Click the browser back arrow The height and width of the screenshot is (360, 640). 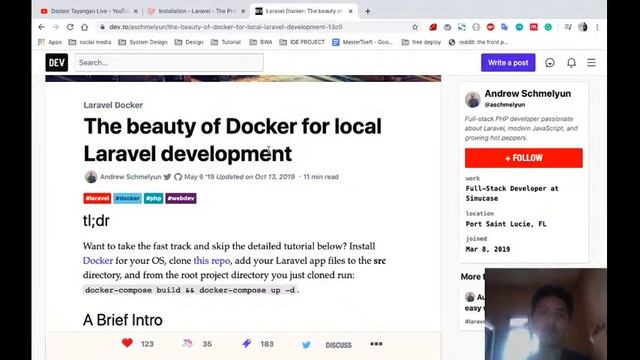point(41,27)
